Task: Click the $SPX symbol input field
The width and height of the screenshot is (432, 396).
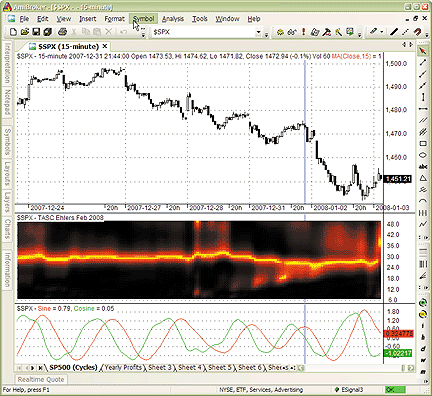Action: (204, 32)
